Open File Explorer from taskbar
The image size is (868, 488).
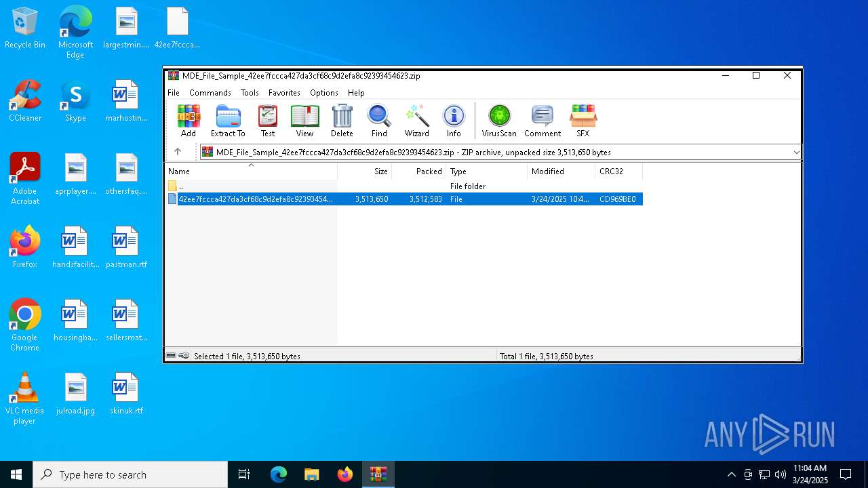311,474
